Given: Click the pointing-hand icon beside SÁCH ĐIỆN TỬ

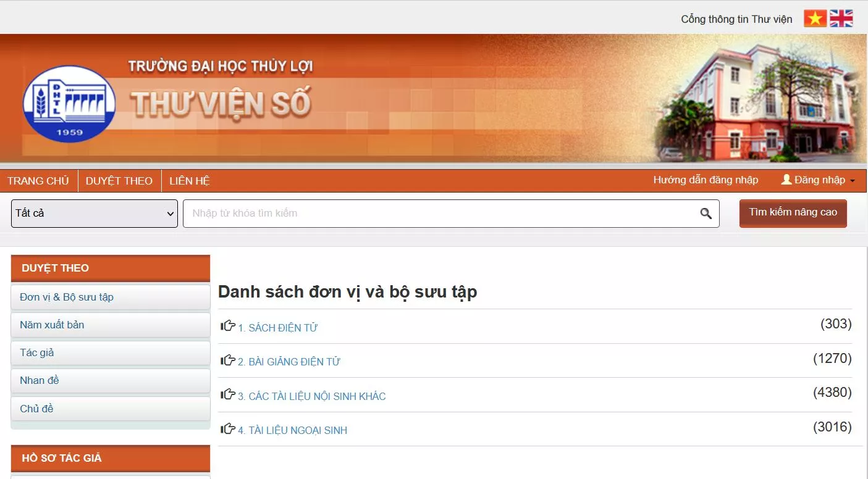Looking at the screenshot, I should (228, 326).
